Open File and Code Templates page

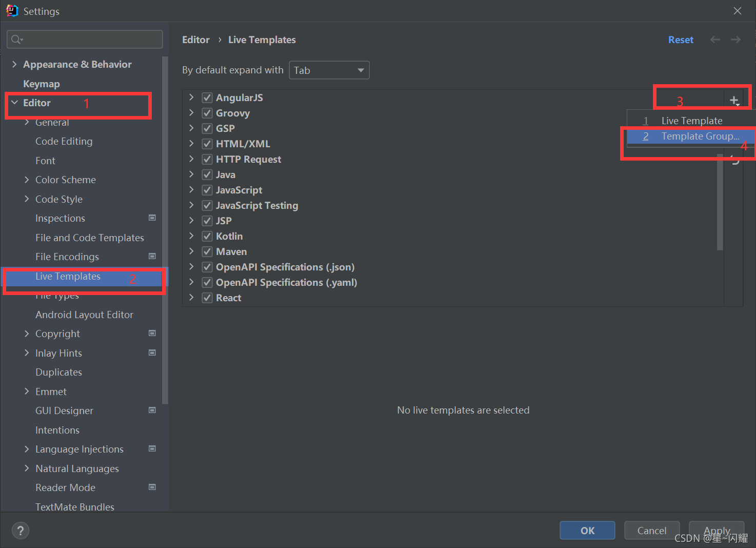(x=90, y=238)
